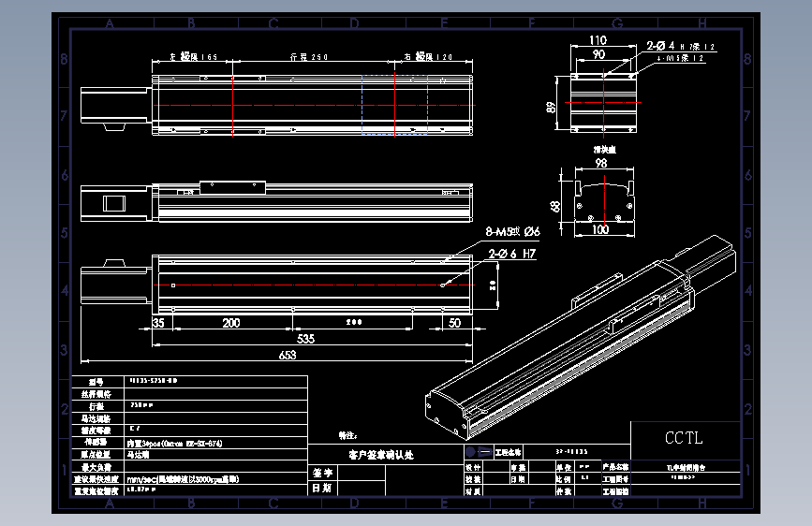
Task: Click the projection symbol in title block
Action: coord(479,452)
